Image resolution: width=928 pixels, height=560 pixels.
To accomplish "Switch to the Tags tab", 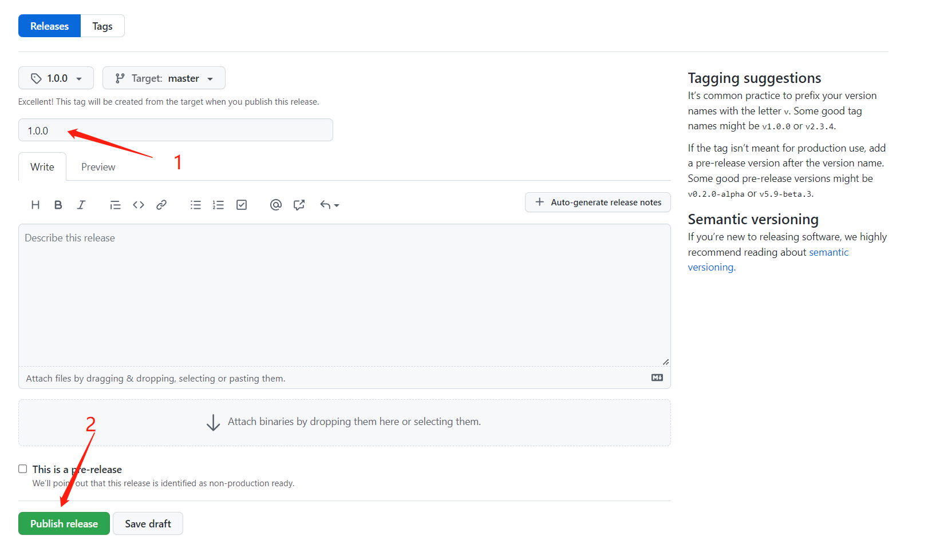I will click(x=102, y=26).
